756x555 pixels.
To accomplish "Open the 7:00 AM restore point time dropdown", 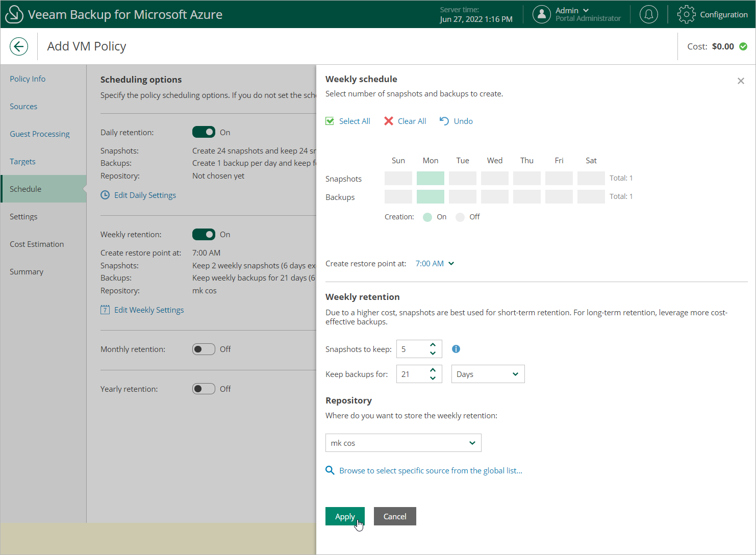I will [x=435, y=263].
